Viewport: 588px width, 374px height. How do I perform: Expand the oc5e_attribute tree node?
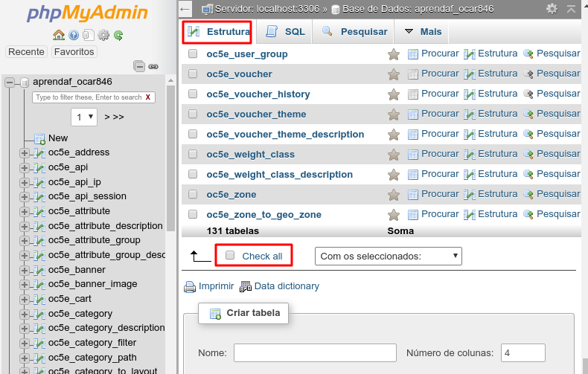pos(25,212)
